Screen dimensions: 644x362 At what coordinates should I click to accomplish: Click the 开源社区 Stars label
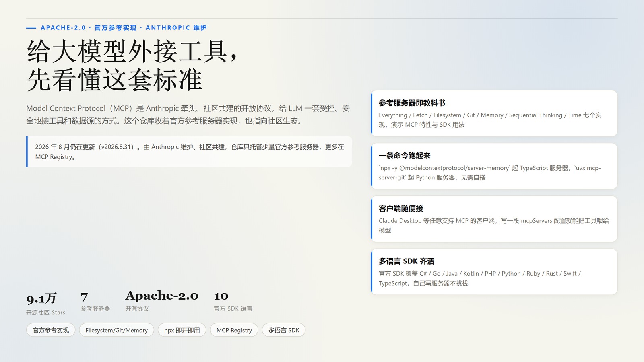(45, 312)
